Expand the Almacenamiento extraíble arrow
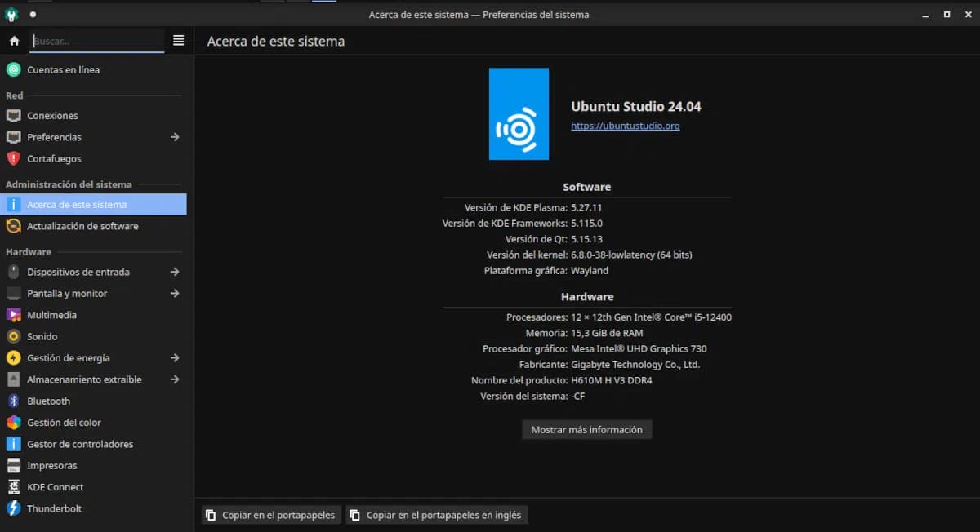 click(x=175, y=379)
